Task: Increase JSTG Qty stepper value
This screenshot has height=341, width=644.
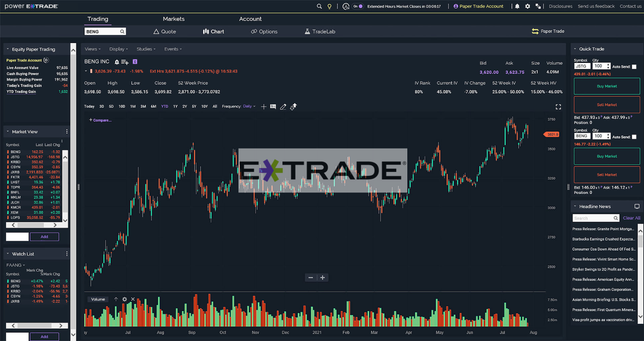Action: click(608, 65)
